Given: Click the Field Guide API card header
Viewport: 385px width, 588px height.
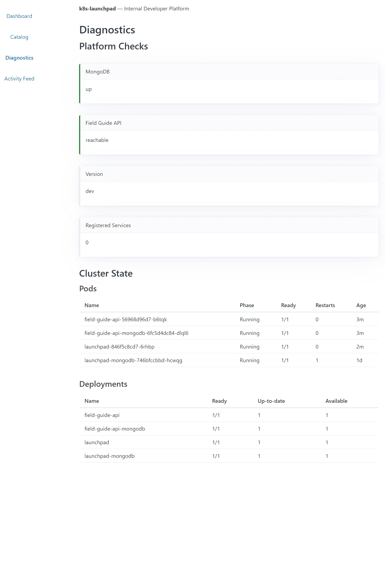Looking at the screenshot, I should (x=229, y=123).
